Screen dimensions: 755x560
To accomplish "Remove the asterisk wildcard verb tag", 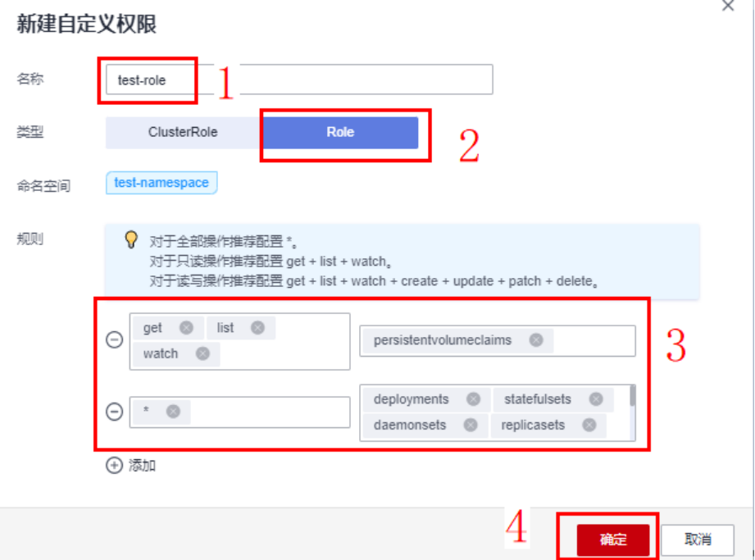I will [x=173, y=412].
